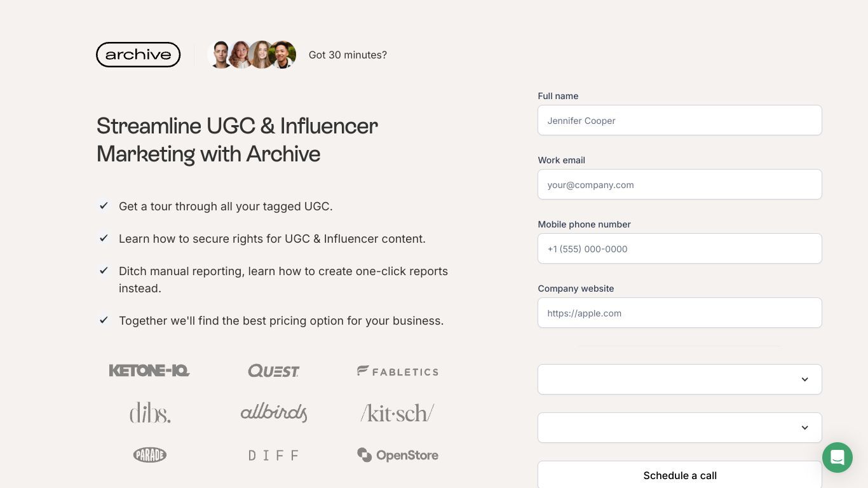Click the kitsch brand logo
Viewport: 868px width, 488px height.
tap(398, 413)
